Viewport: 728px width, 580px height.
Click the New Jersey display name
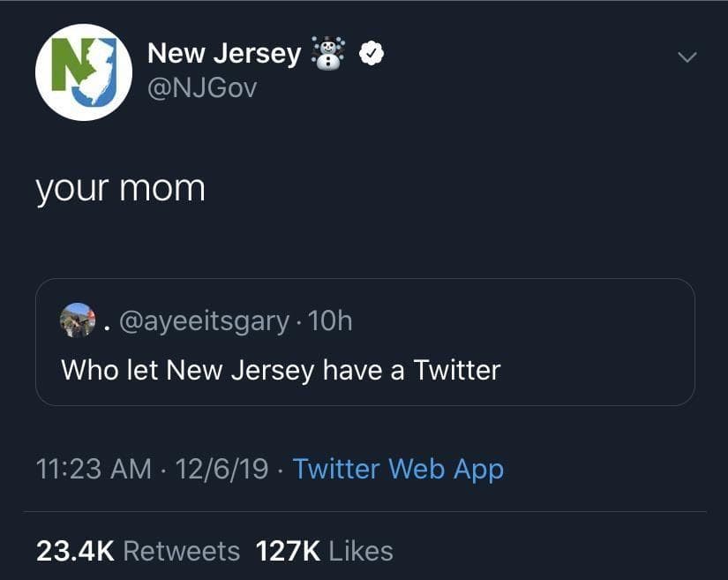point(224,53)
